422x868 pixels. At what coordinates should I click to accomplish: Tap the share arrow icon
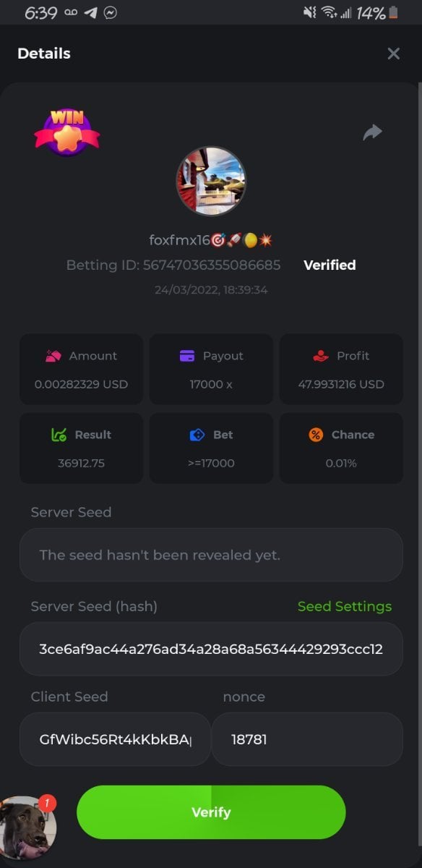pyautogui.click(x=372, y=132)
